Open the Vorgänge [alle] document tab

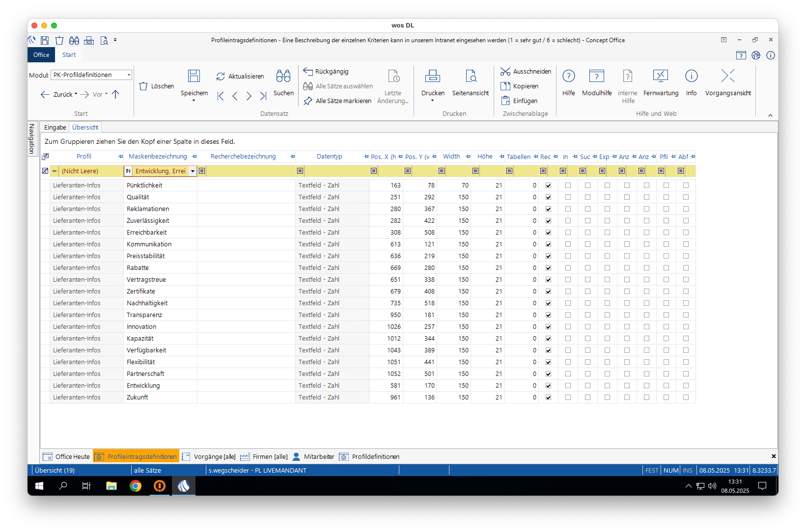pyautogui.click(x=209, y=456)
